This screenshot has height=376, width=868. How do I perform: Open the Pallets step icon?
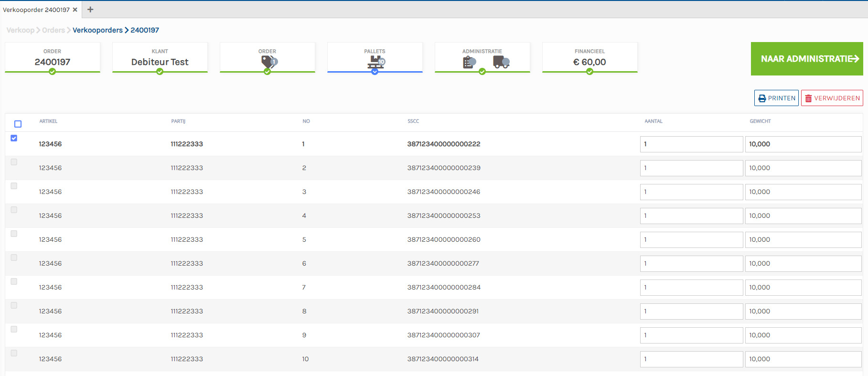pos(376,62)
